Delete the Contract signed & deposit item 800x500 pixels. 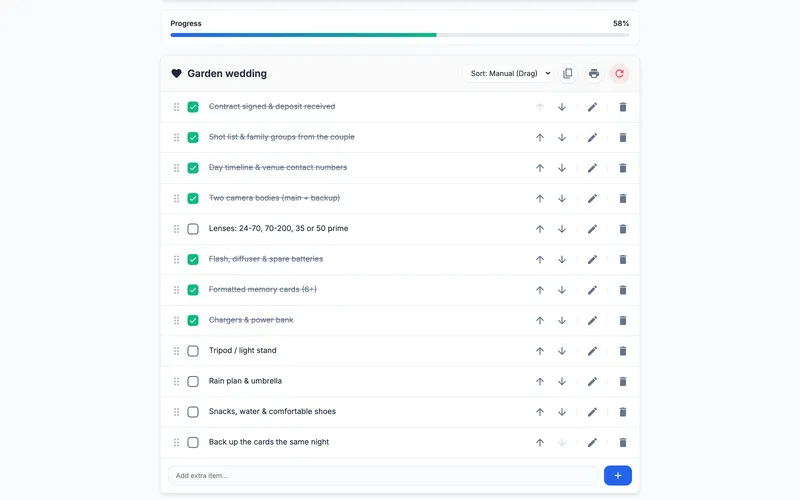pyautogui.click(x=622, y=107)
